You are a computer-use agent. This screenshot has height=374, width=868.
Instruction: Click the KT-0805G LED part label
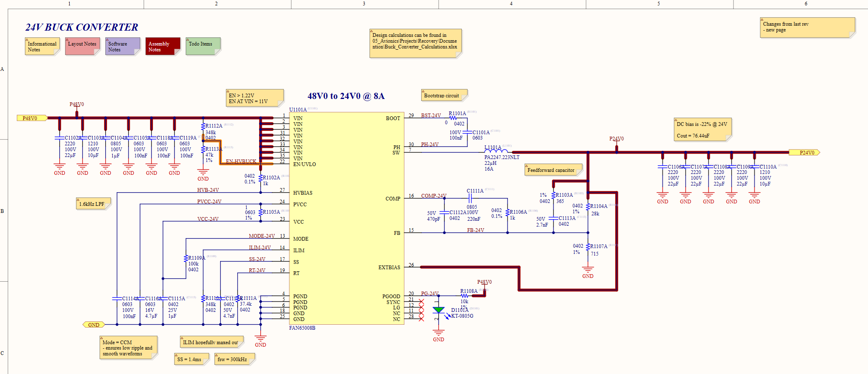point(462,316)
